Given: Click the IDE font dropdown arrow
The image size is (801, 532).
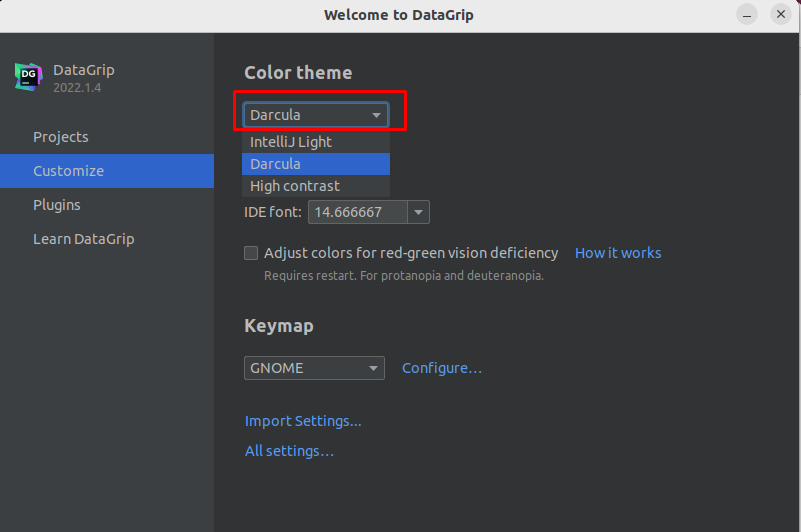Looking at the screenshot, I should pyautogui.click(x=418, y=212).
